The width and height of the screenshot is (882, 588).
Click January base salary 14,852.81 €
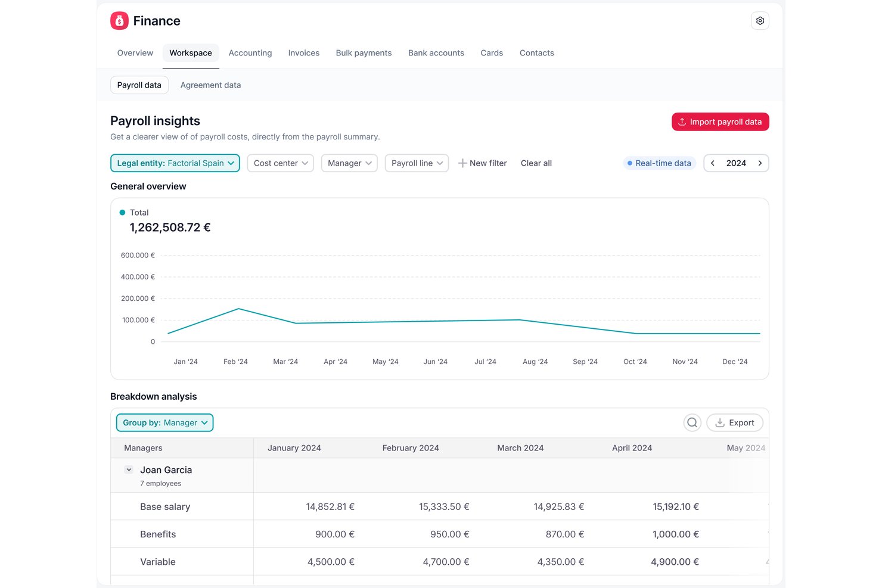click(330, 507)
